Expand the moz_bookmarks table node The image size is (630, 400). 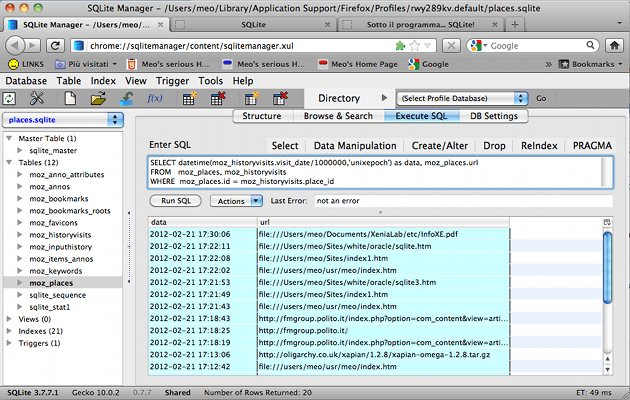coord(20,198)
